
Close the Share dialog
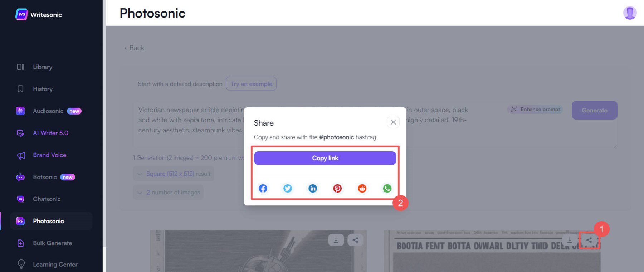click(393, 122)
